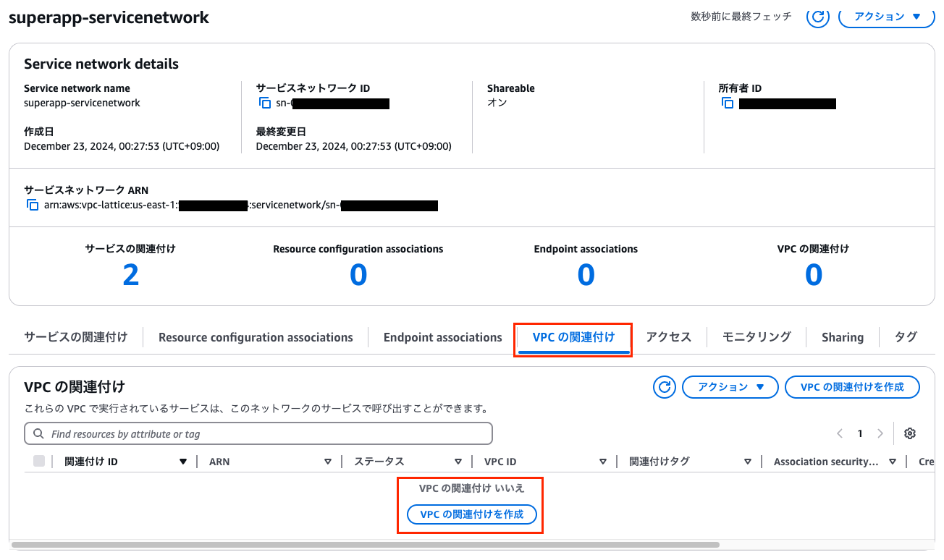Open table preferences gear icon
This screenshot has height=560, width=944.
910,433
